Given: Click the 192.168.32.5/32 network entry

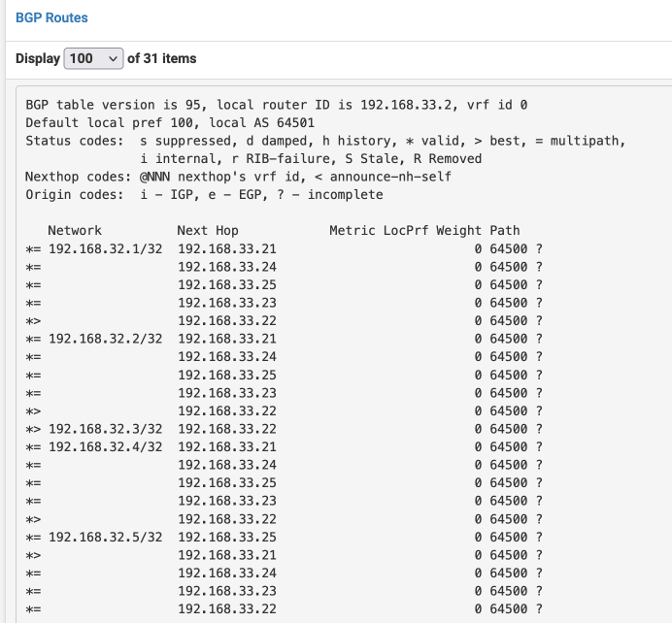Looking at the screenshot, I should [x=106, y=537].
